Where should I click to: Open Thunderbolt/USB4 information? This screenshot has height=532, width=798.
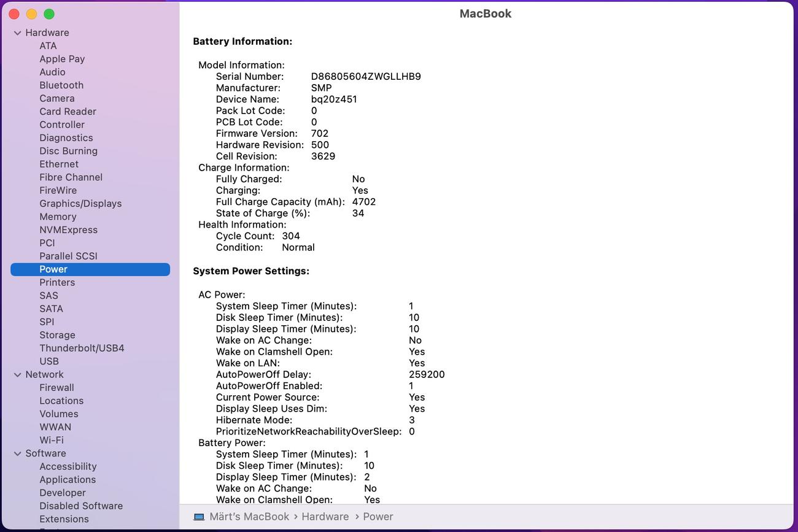[82, 348]
